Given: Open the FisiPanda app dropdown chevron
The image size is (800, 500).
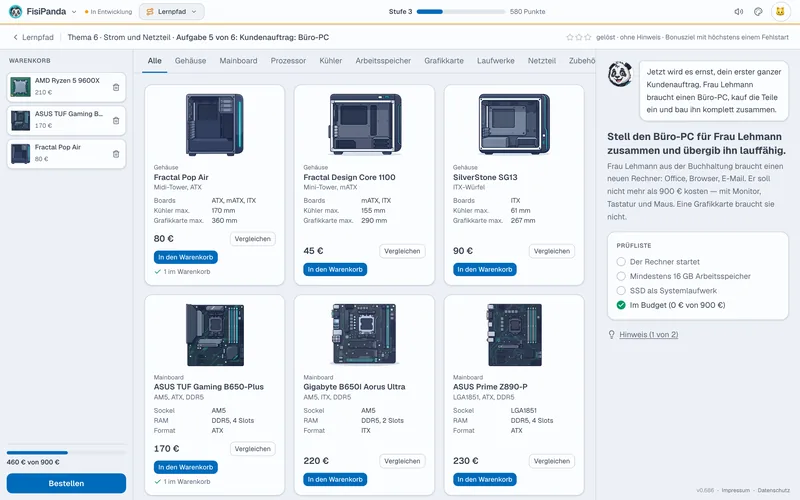Looking at the screenshot, I should [x=74, y=12].
